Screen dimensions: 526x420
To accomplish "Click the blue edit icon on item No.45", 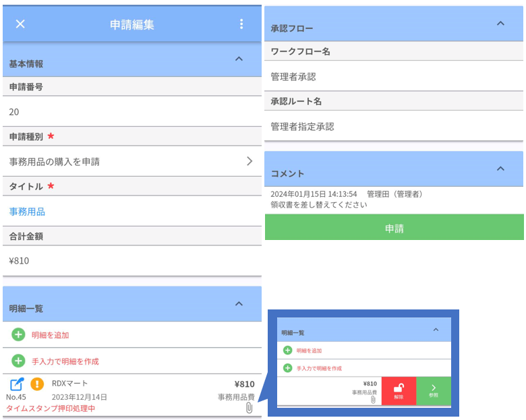I will [x=17, y=384].
